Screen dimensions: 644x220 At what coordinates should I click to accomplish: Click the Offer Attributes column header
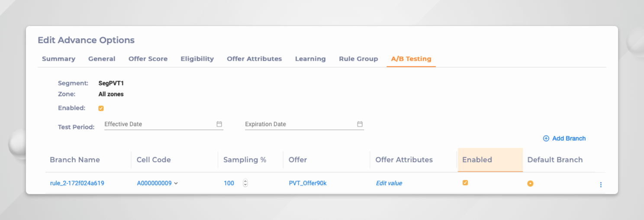point(404,160)
